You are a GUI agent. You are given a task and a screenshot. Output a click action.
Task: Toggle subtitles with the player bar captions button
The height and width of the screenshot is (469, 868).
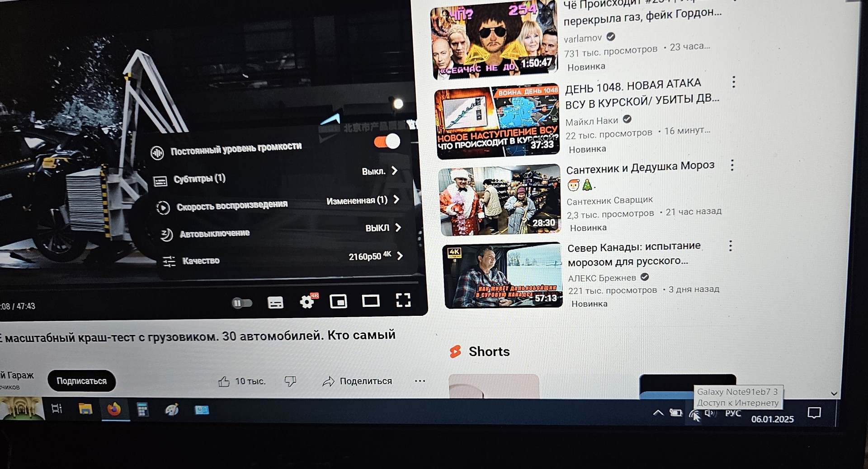275,302
